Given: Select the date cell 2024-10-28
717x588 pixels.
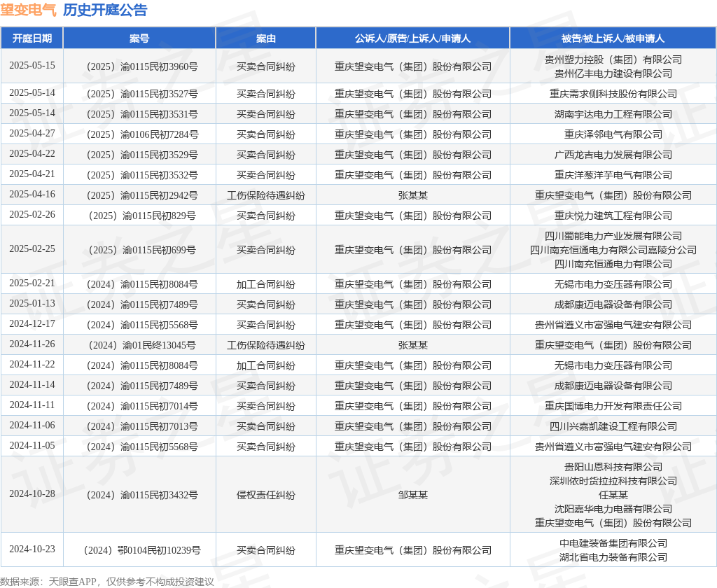Looking at the screenshot, I should coord(32,493).
